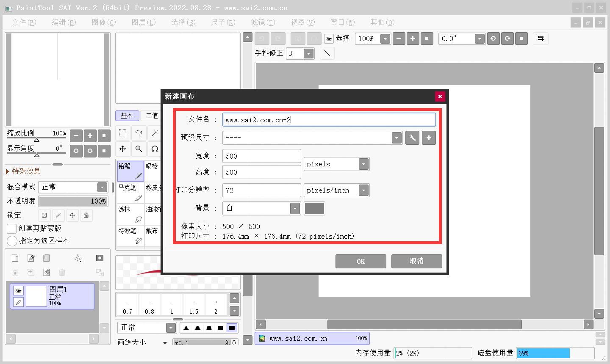Reset the canvas rotation in top toolbar
Screen dimensions: 610x364
pyautogui.click(x=521, y=39)
